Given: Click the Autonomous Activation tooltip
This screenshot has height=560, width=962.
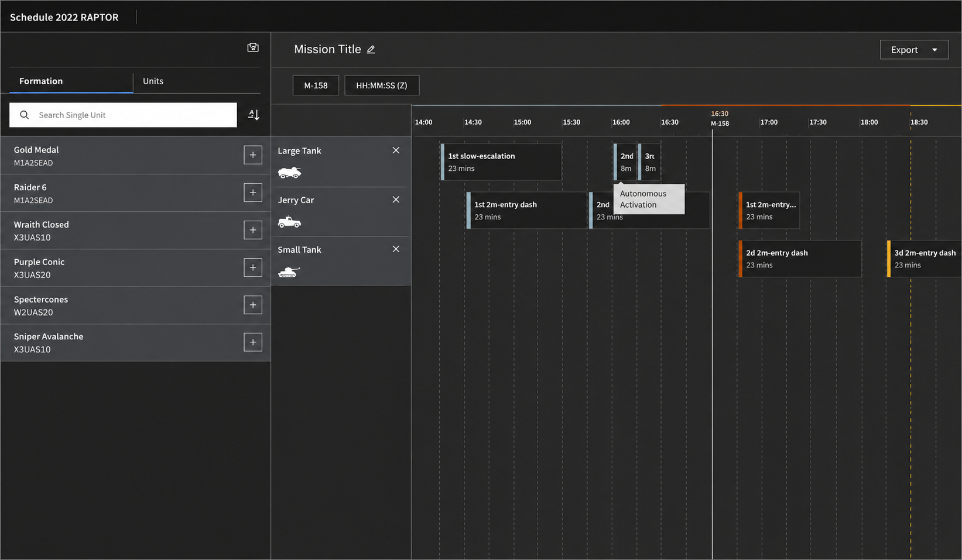Looking at the screenshot, I should point(649,200).
